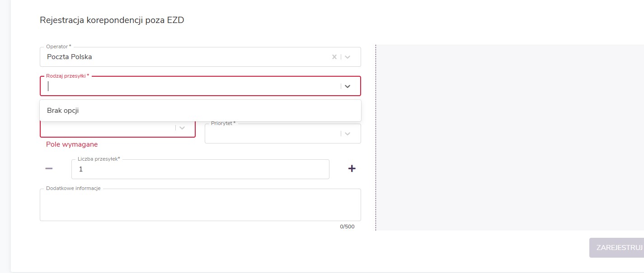
Task: Focus the Rodzaj przesyłki text input
Action: point(190,86)
